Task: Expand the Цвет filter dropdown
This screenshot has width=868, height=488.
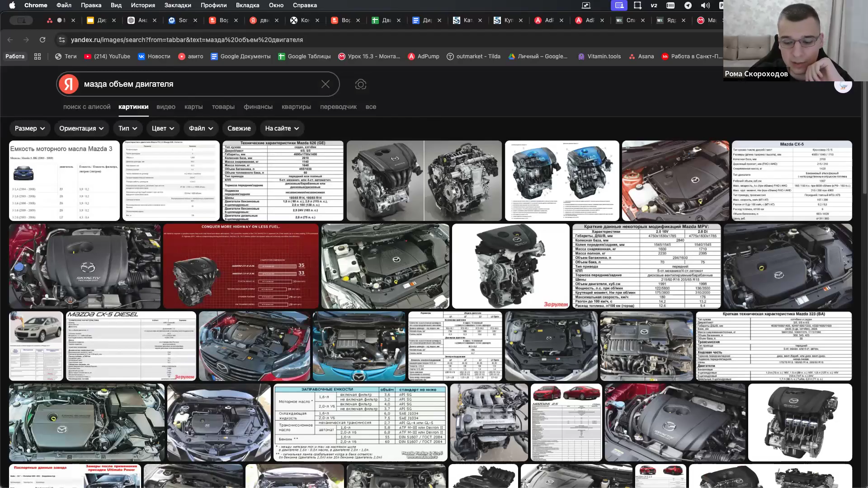Action: coord(163,128)
